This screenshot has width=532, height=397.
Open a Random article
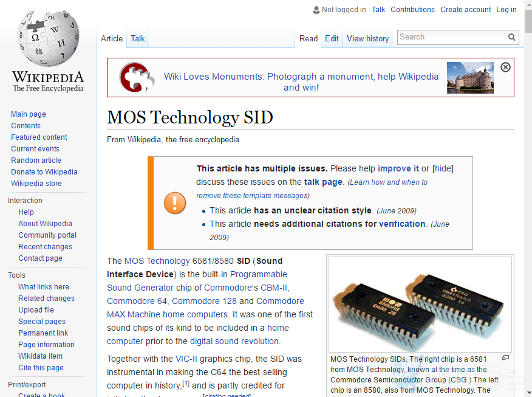pos(36,161)
